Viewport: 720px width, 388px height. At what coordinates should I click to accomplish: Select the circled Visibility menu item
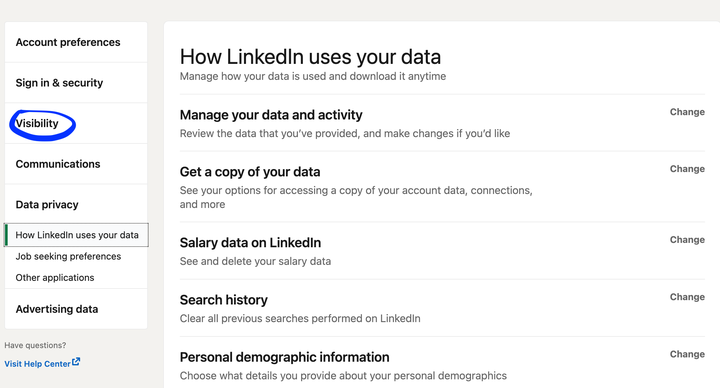tap(37, 124)
